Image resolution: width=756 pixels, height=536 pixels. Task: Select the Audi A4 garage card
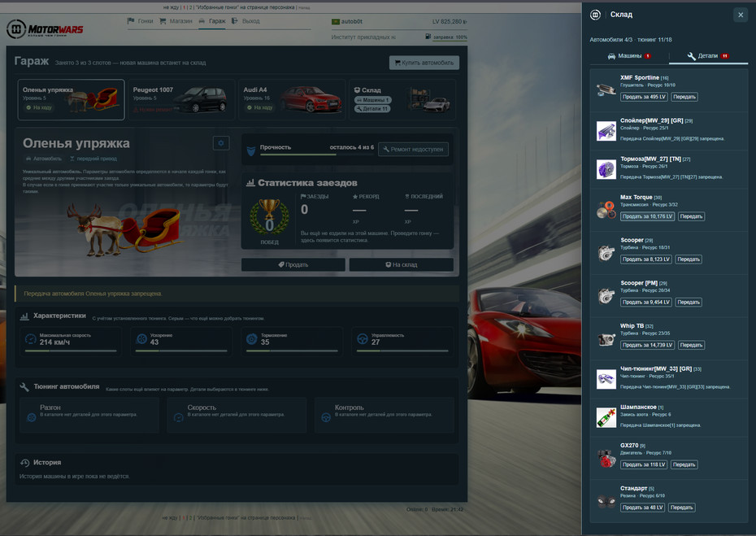point(292,100)
